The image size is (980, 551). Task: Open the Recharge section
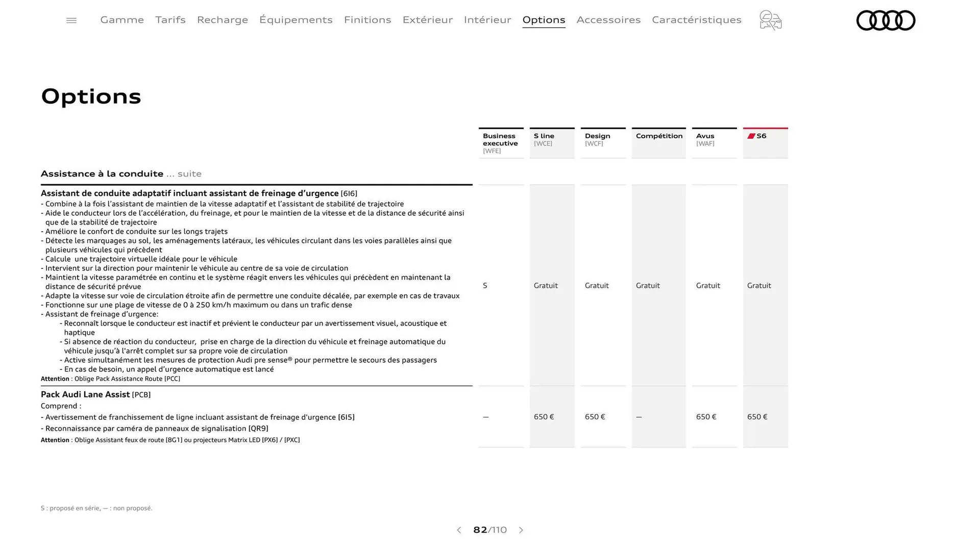click(x=223, y=20)
